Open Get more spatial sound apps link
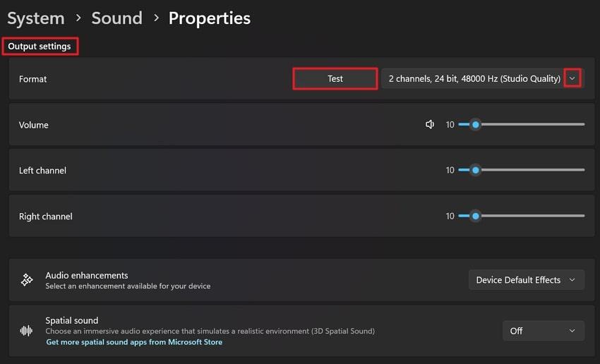Screen dimensions: 600x364 click(x=134, y=342)
